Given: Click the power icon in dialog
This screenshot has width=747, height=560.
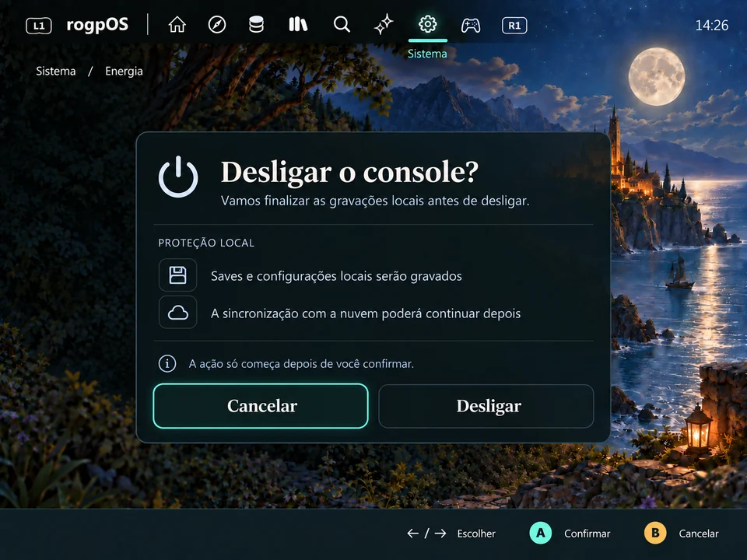Looking at the screenshot, I should (178, 177).
